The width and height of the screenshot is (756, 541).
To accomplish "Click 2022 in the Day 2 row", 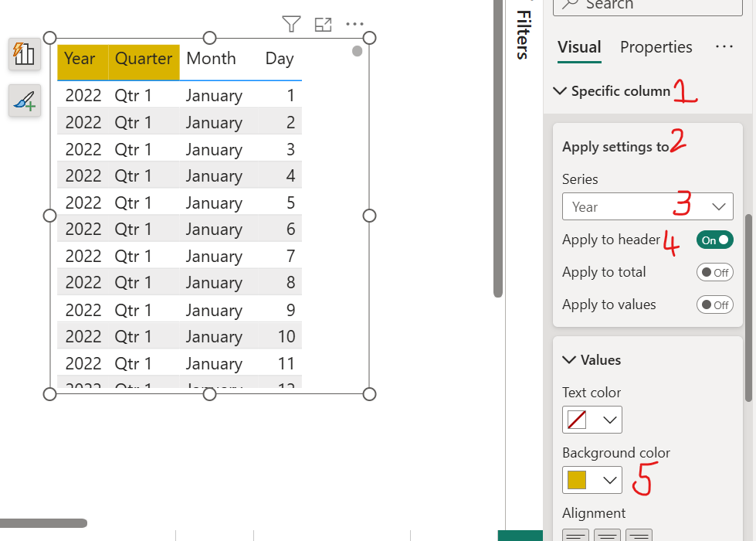I will 83,122.
